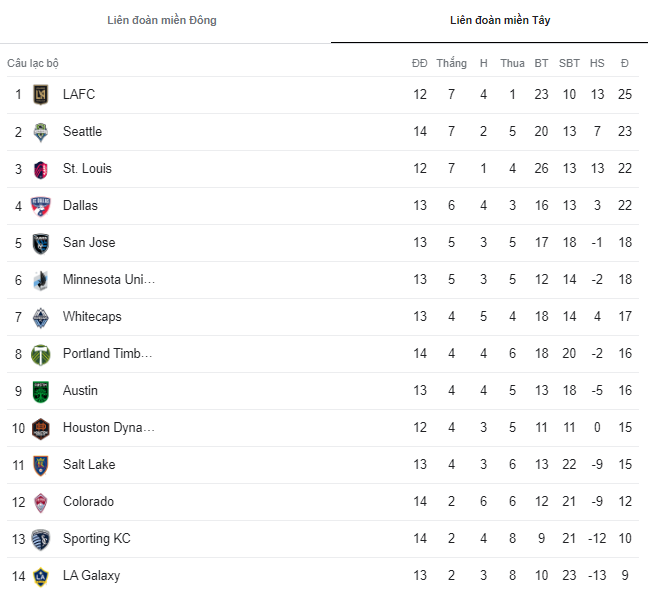Click the Thắng column header

pos(451,63)
